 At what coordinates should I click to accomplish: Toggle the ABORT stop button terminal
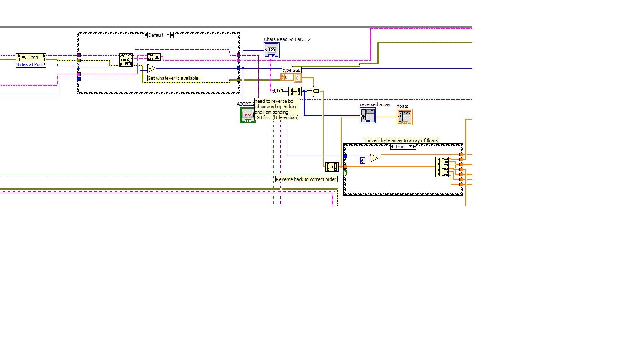[x=248, y=115]
